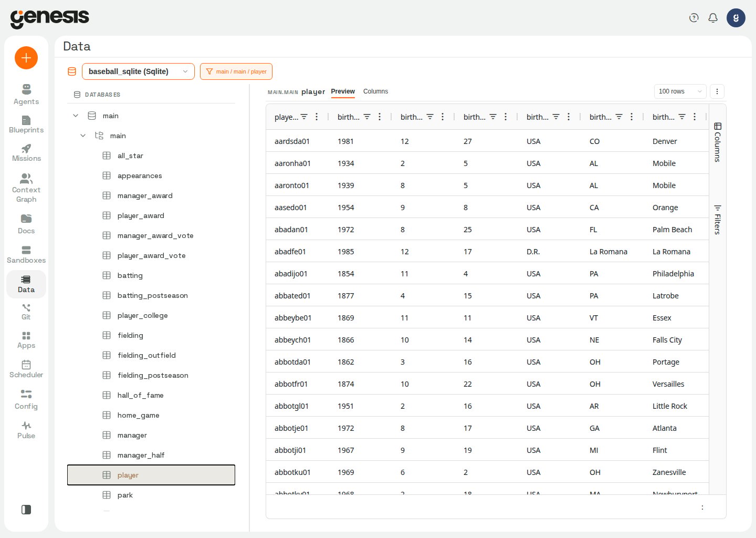Open the Scheduler page
Viewport: 756px width, 538px height.
pos(26,369)
